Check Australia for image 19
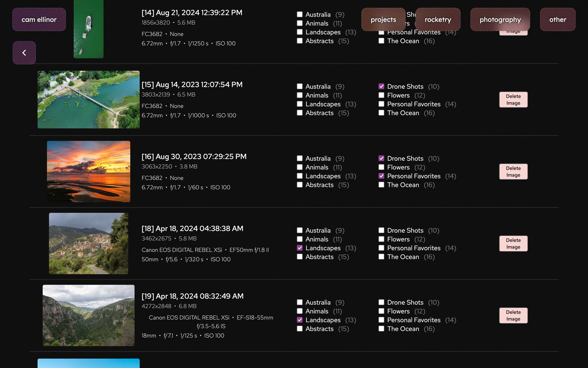Image resolution: width=588 pixels, height=368 pixels. [x=300, y=302]
